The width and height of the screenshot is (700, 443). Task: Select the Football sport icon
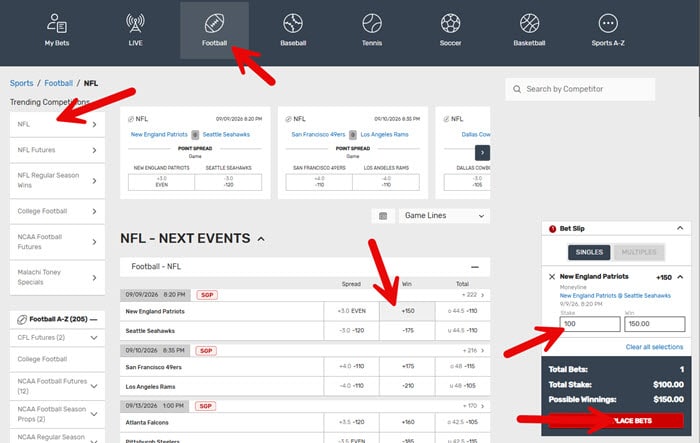214,30
